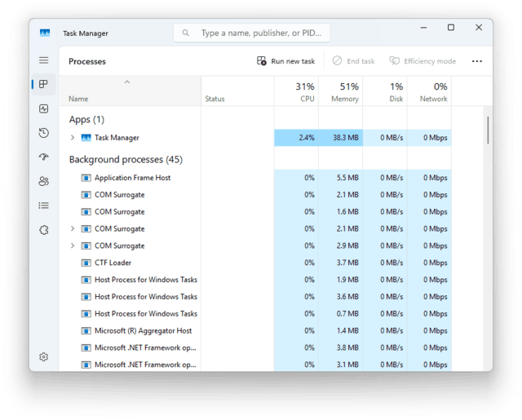
Task: Click Run new task
Action: (285, 61)
